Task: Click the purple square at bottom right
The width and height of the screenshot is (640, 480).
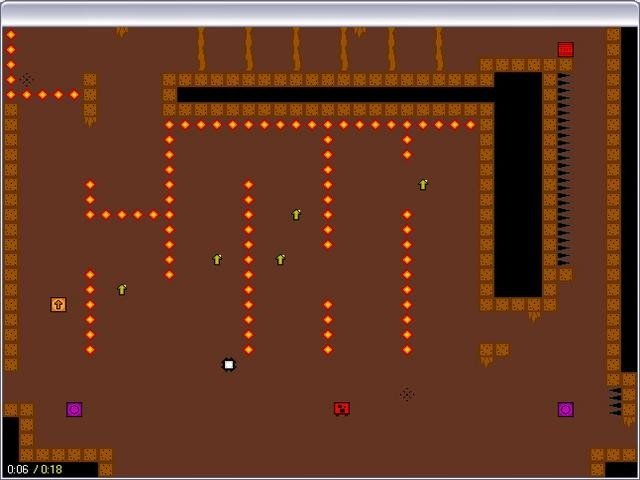Action: 566,409
